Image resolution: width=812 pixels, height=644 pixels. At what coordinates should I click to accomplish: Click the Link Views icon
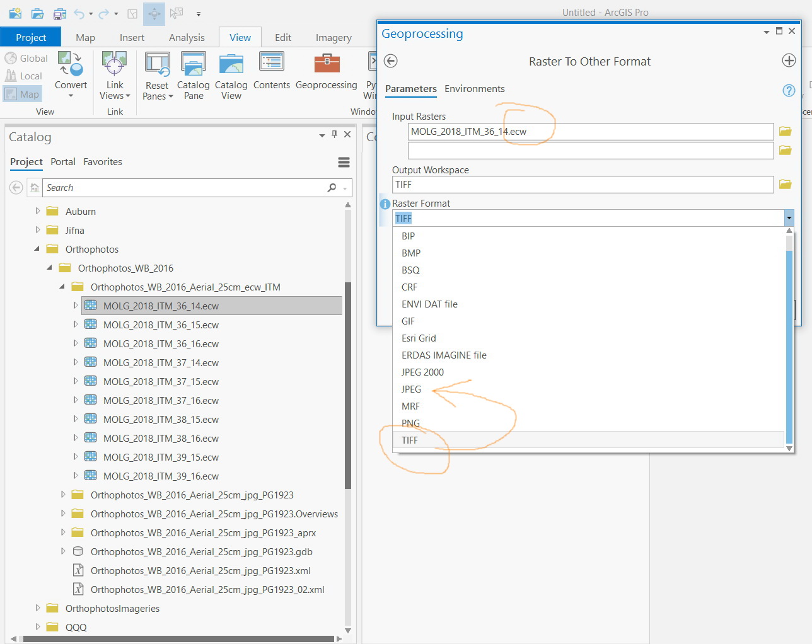point(115,64)
